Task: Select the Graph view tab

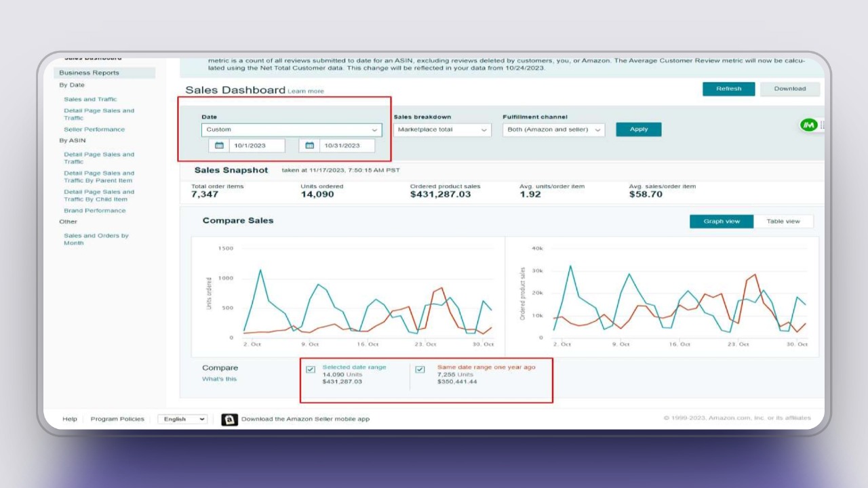Action: coord(721,222)
